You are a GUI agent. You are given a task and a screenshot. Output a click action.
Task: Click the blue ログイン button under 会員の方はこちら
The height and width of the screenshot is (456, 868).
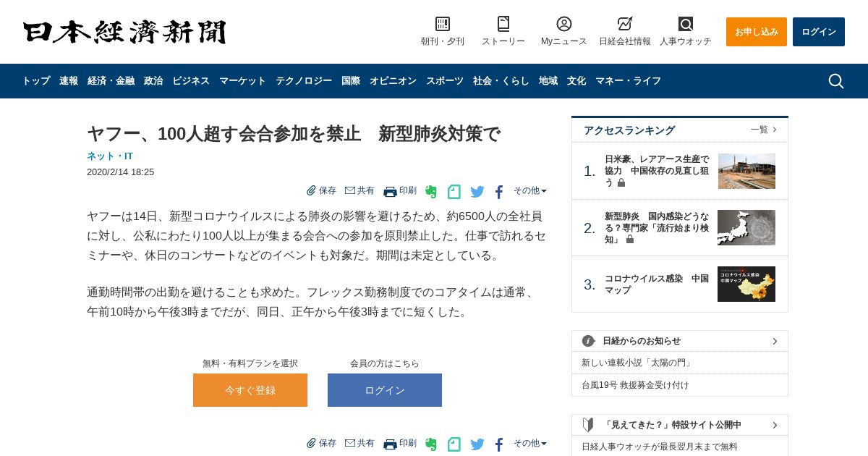point(385,390)
